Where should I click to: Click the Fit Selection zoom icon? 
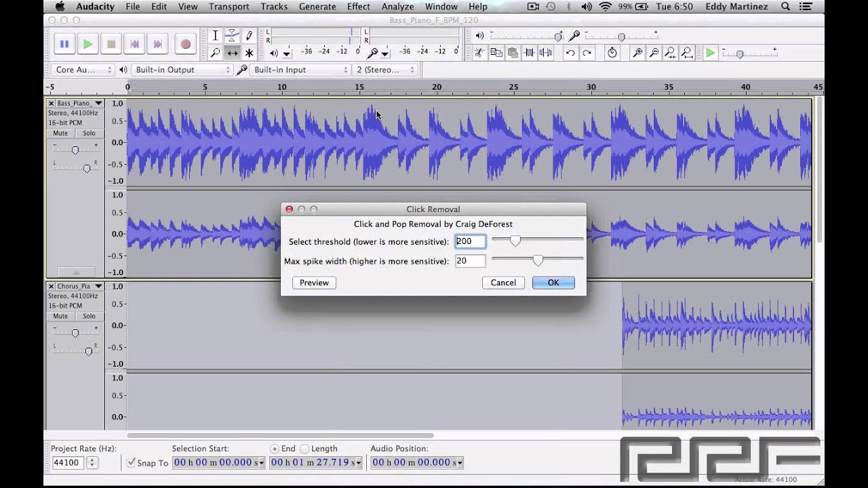click(x=670, y=53)
